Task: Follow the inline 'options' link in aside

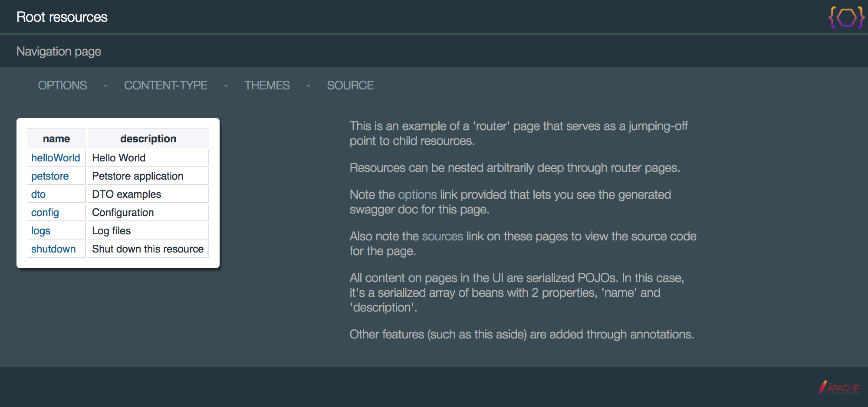Action: 417,195
